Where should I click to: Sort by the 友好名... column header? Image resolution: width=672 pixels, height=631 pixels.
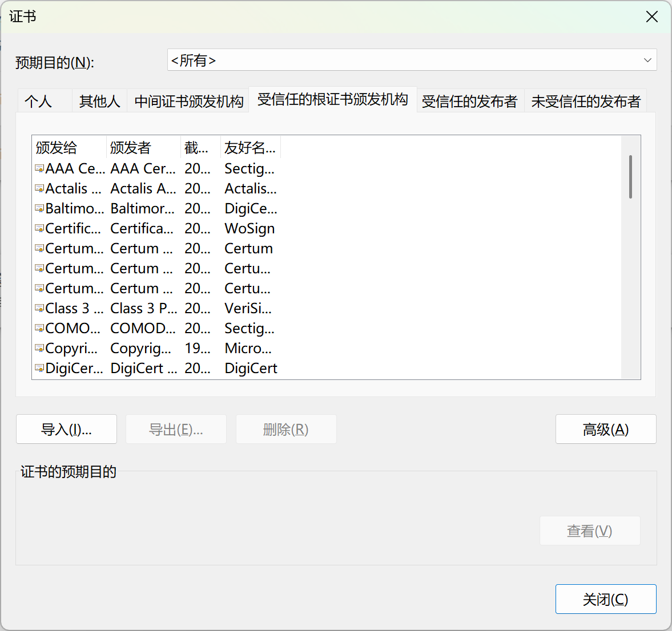pos(251,148)
